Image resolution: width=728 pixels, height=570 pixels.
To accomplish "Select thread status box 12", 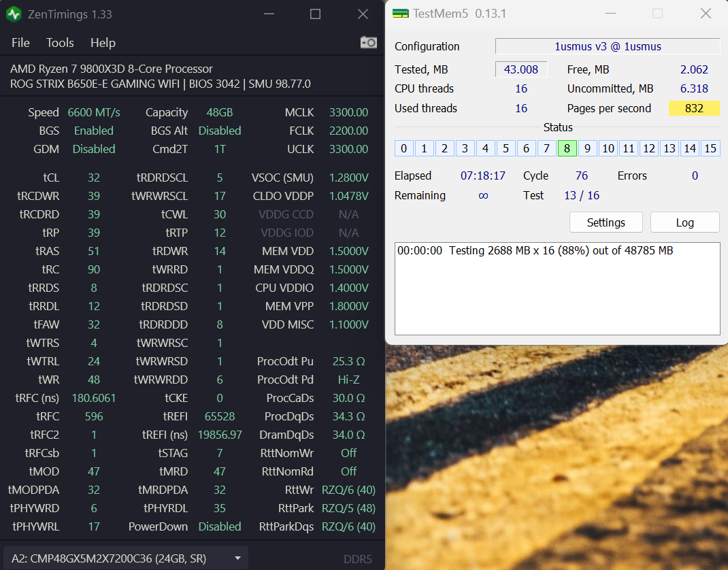I will 648,148.
